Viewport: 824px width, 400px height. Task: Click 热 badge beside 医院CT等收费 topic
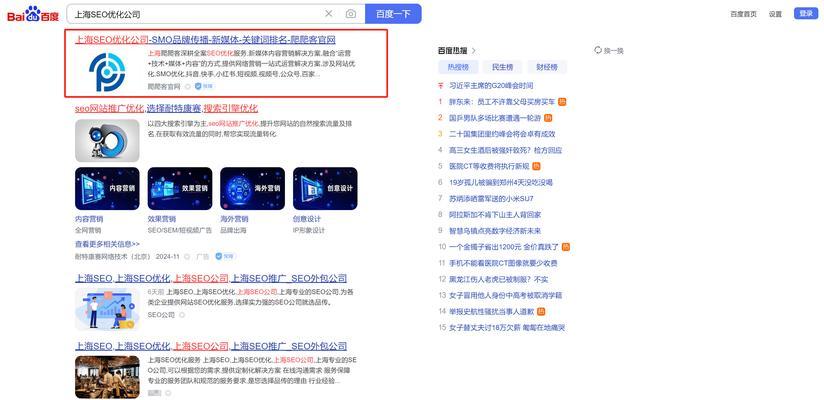536,166
